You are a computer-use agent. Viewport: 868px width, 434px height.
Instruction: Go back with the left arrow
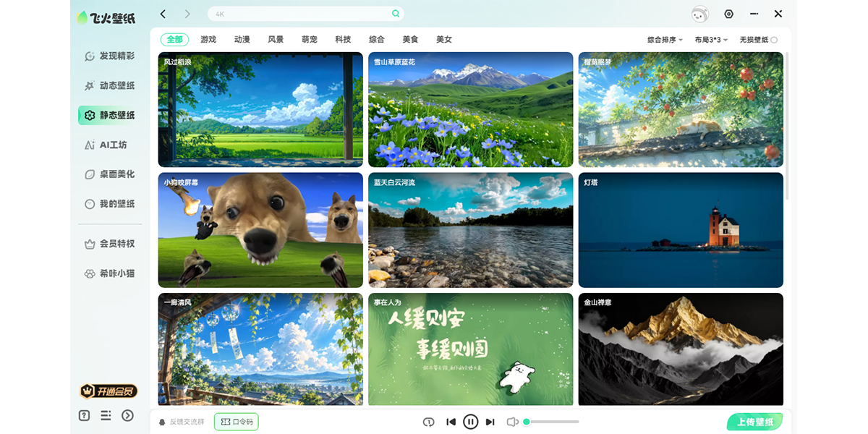pyautogui.click(x=163, y=14)
